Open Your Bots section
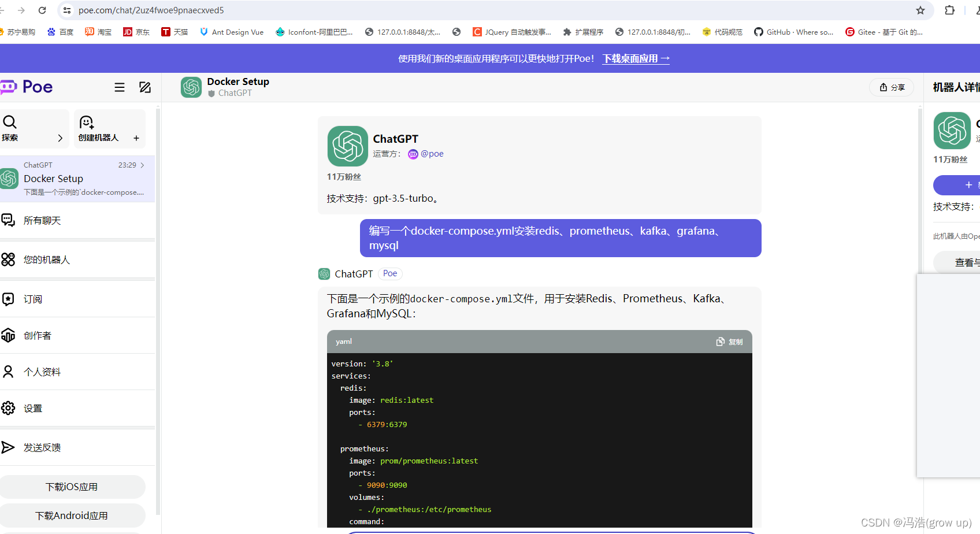This screenshot has width=980, height=534. tap(77, 259)
